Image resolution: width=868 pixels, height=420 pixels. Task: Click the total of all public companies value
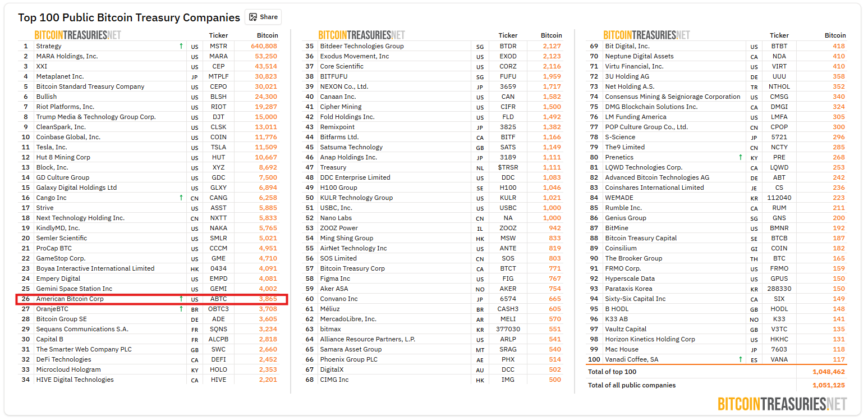[828, 385]
